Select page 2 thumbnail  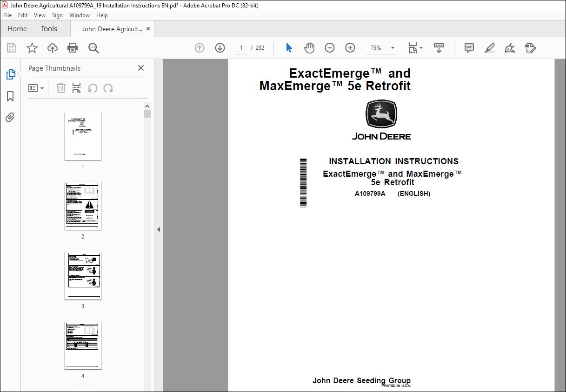pos(83,206)
